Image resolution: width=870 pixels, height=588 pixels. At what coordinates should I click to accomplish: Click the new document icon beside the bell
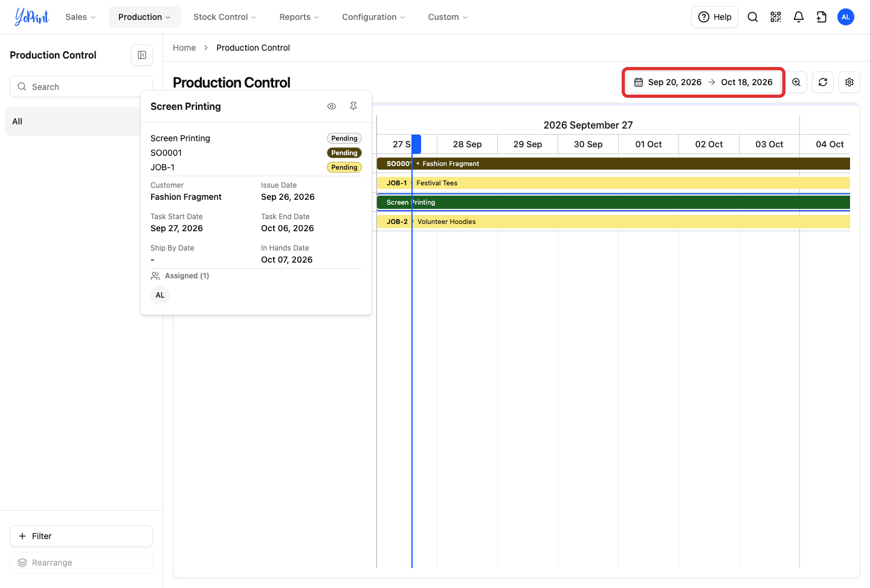[822, 17]
